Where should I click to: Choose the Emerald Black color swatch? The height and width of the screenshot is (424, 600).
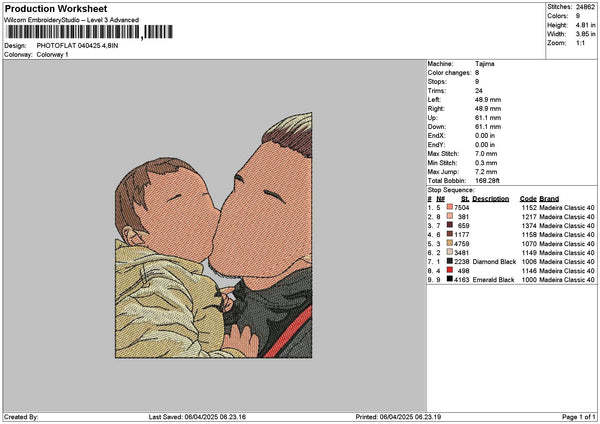click(x=450, y=279)
